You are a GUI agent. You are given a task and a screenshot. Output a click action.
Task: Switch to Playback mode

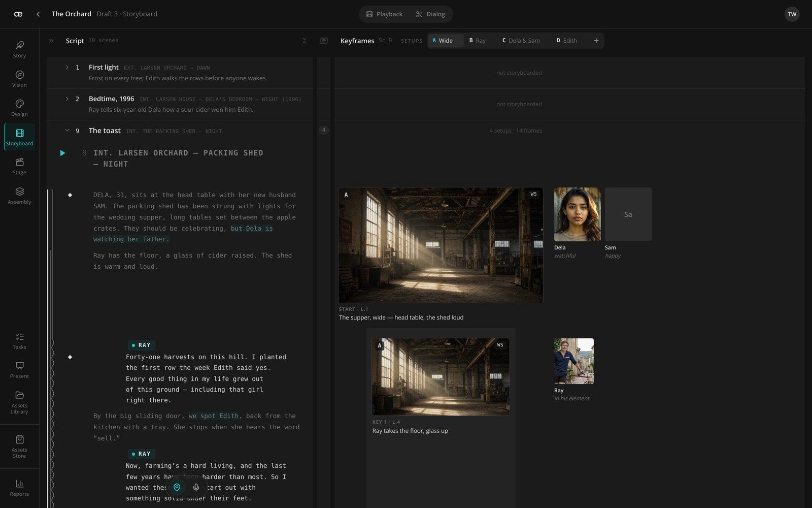coord(384,14)
